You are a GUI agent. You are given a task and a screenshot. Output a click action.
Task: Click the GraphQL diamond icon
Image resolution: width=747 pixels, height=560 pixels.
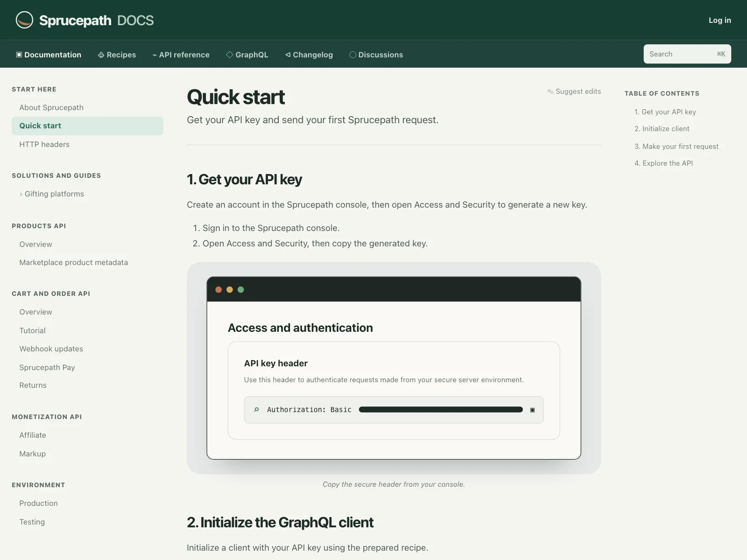[x=230, y=55]
